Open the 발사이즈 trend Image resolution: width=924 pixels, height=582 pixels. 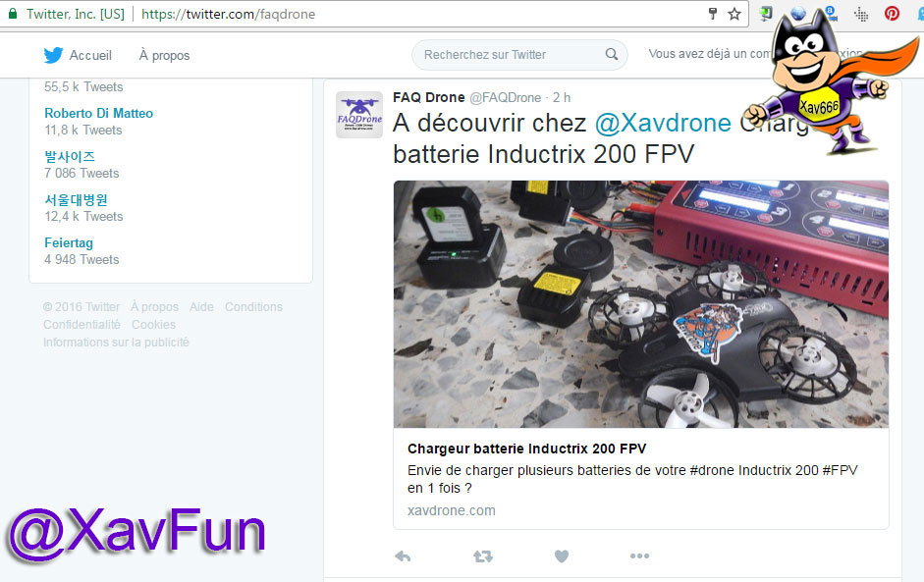[70, 157]
